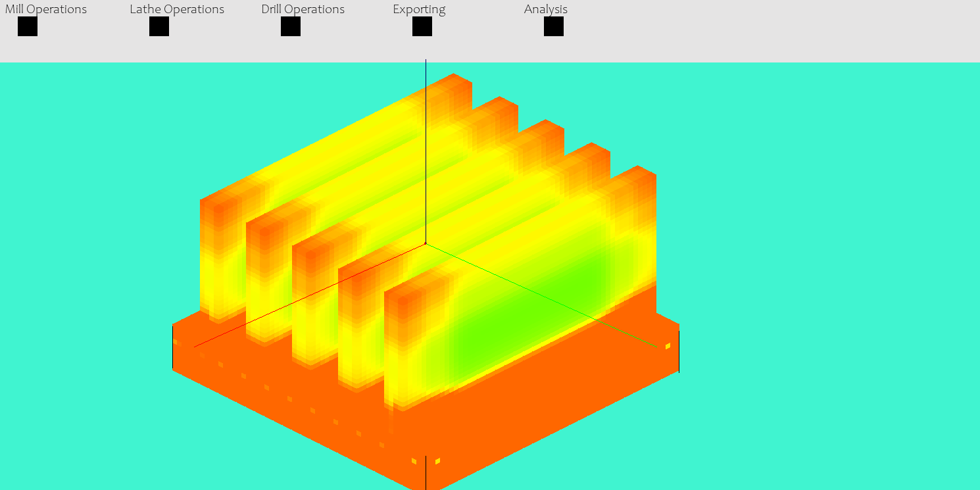Click the black square under Mill Operations
This screenshot has width=980, height=490.
point(28,26)
